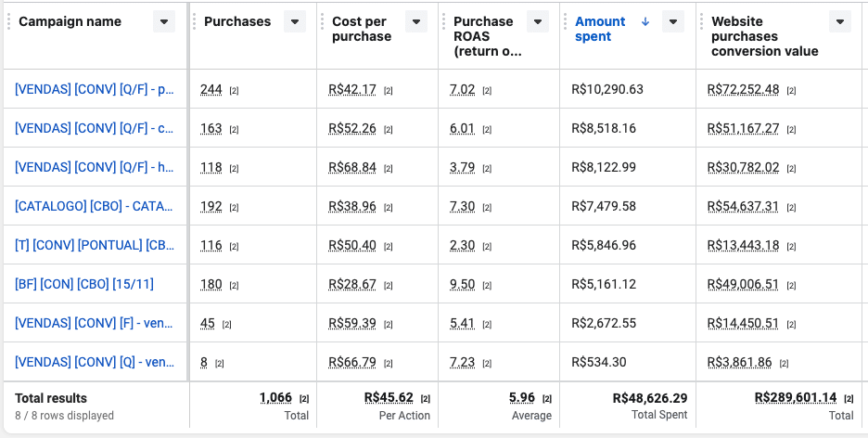Open campaign [VENDAS] [CONV] [Q/F] - p...
This screenshot has height=438, width=868.
coord(94,89)
